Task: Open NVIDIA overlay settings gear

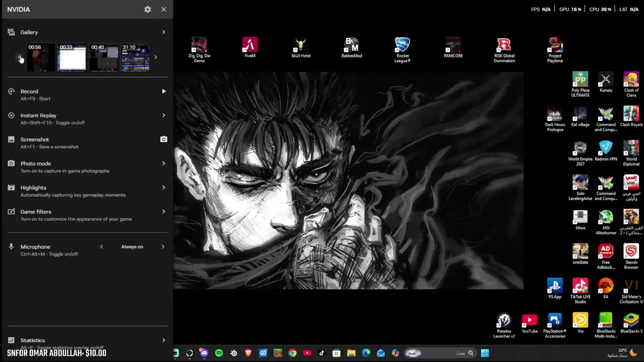Action: pos(147,9)
